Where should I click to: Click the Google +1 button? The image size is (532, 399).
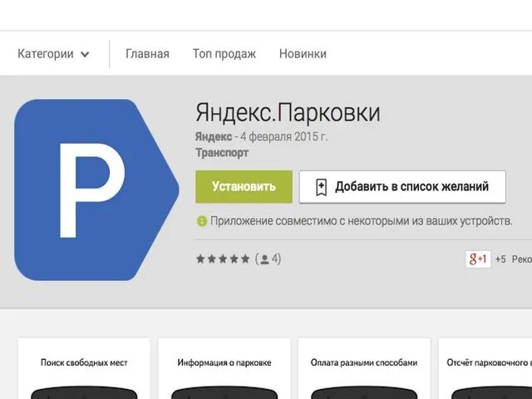478,259
